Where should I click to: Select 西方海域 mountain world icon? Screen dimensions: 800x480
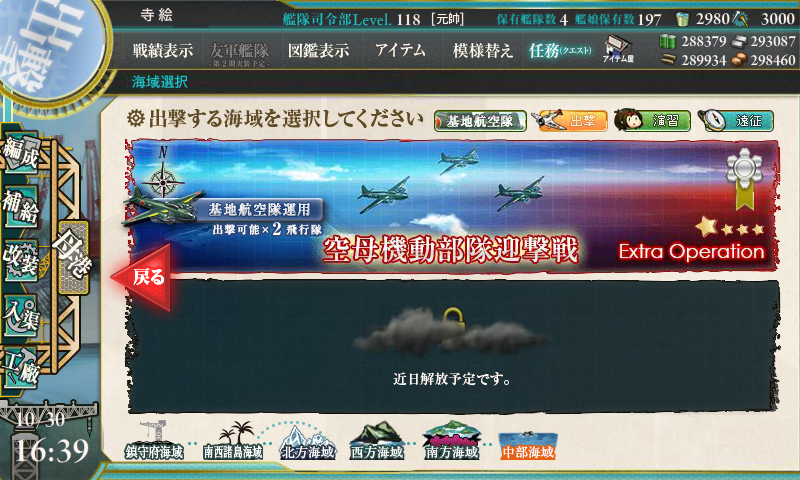(377, 442)
